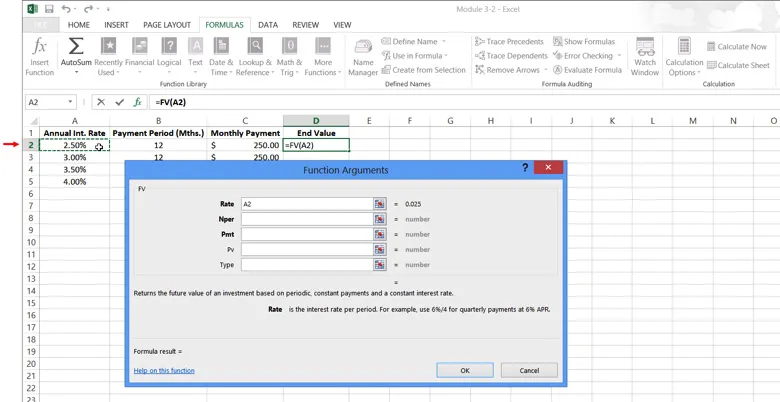Switch to the PAGE LAYOUT tab

click(x=167, y=25)
